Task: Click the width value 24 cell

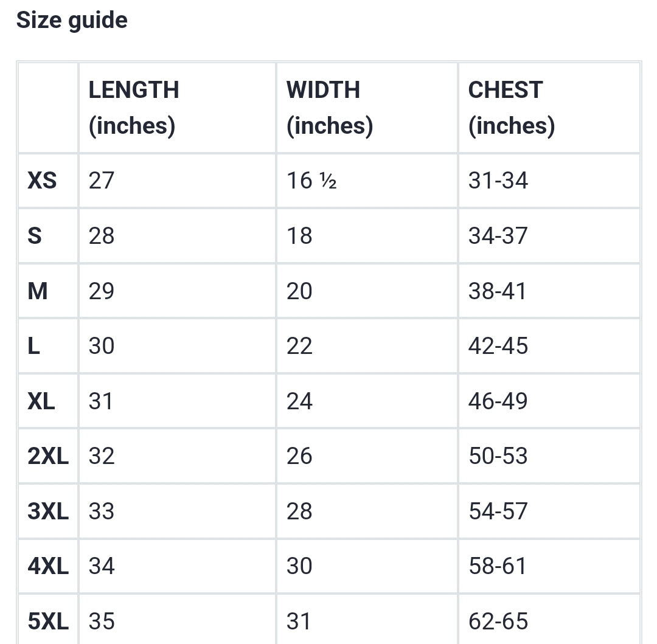Action: coord(299,401)
